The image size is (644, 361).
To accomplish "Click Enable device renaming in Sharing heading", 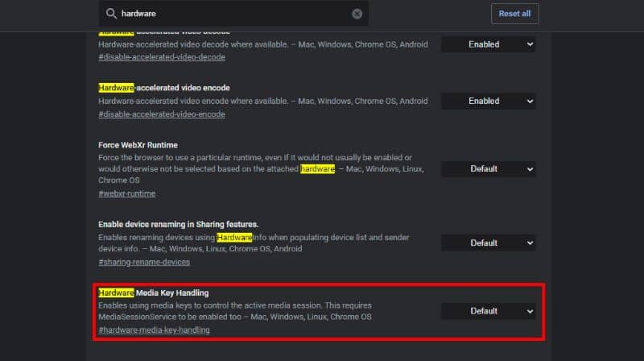I will coord(178,223).
